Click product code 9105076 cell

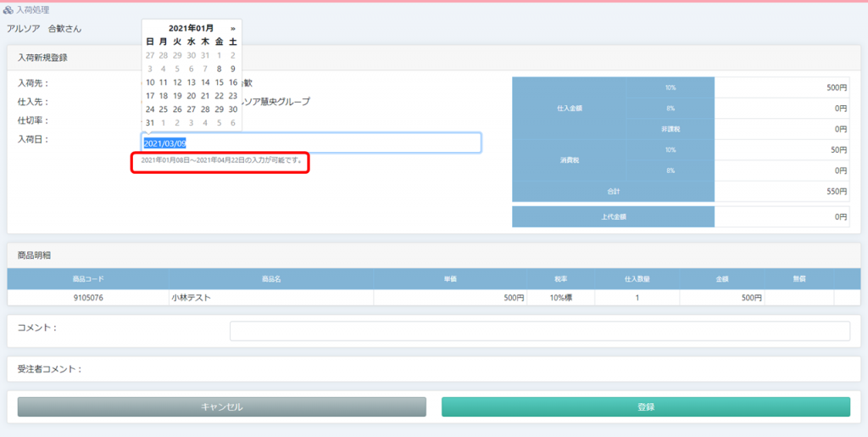(x=88, y=298)
